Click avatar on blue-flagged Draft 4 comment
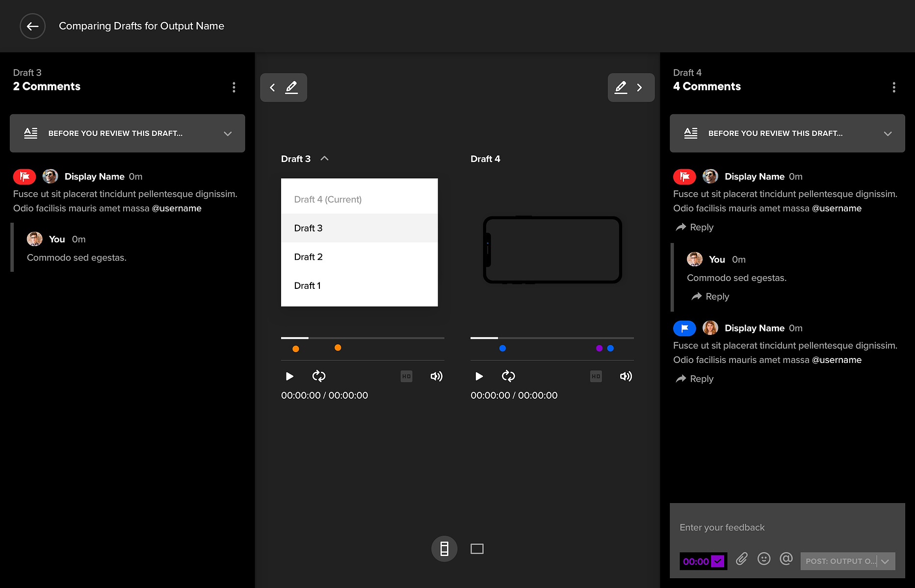Image resolution: width=915 pixels, height=588 pixels. 710,328
